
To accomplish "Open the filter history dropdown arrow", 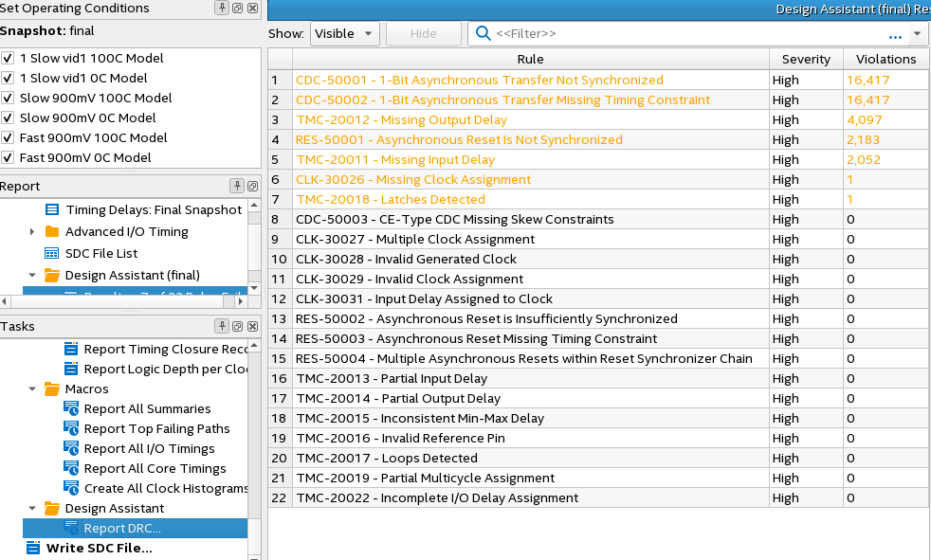I will coord(918,33).
